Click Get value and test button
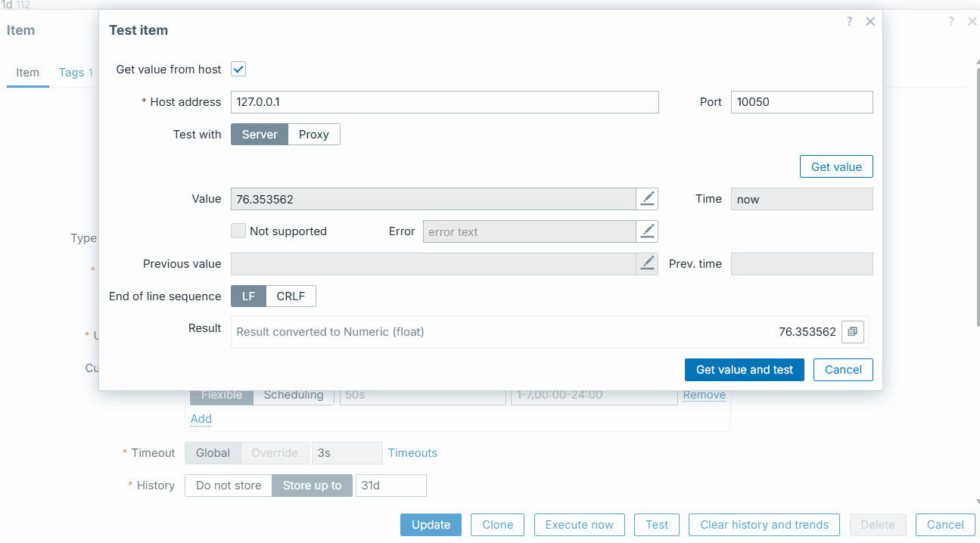980x543 pixels. [x=744, y=370]
